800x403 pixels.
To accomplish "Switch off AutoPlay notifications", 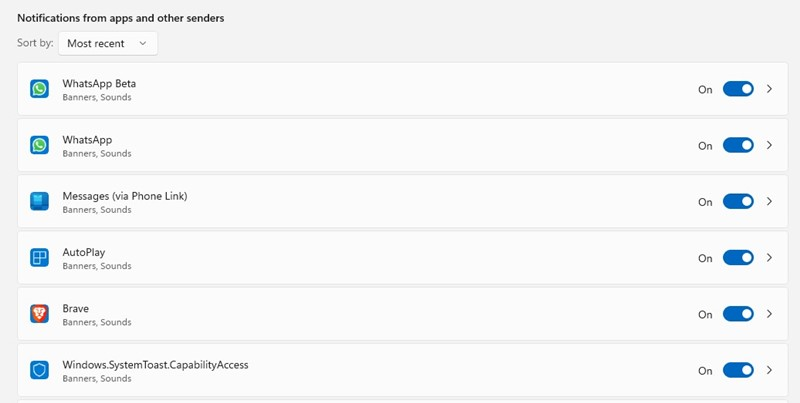I will (x=738, y=258).
